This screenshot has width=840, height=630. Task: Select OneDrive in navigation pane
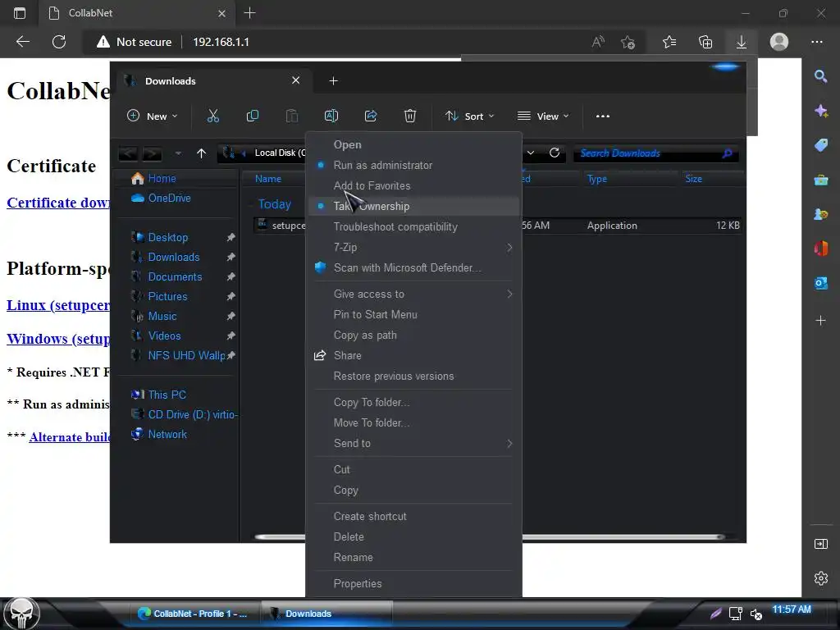coord(162,199)
